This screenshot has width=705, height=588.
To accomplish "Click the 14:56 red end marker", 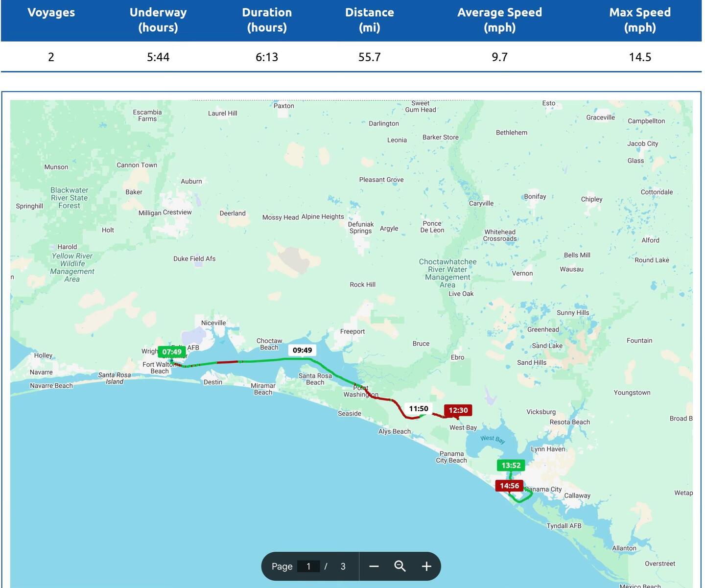I will (x=509, y=486).
